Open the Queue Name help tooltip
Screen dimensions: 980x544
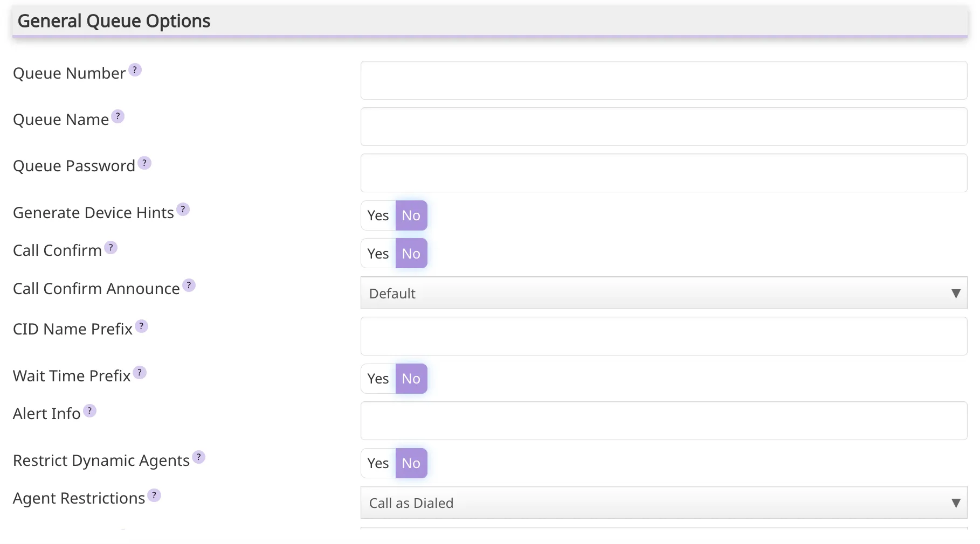[x=118, y=115]
